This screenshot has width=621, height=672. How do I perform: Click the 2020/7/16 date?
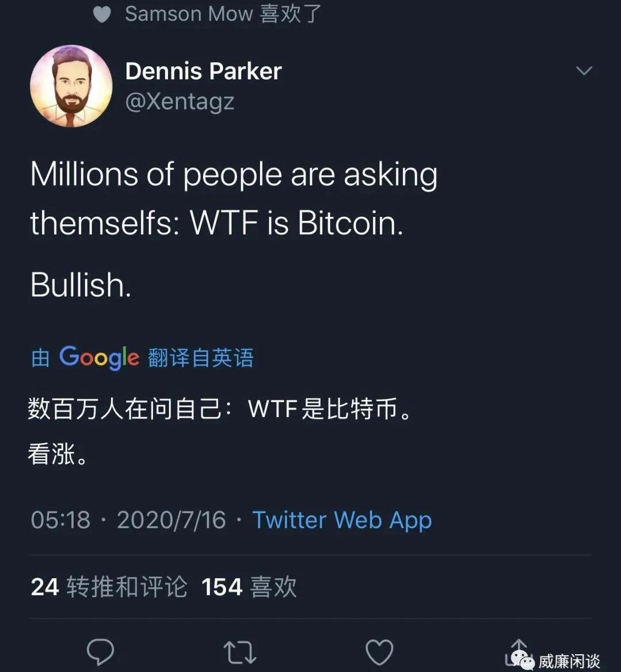tap(171, 520)
